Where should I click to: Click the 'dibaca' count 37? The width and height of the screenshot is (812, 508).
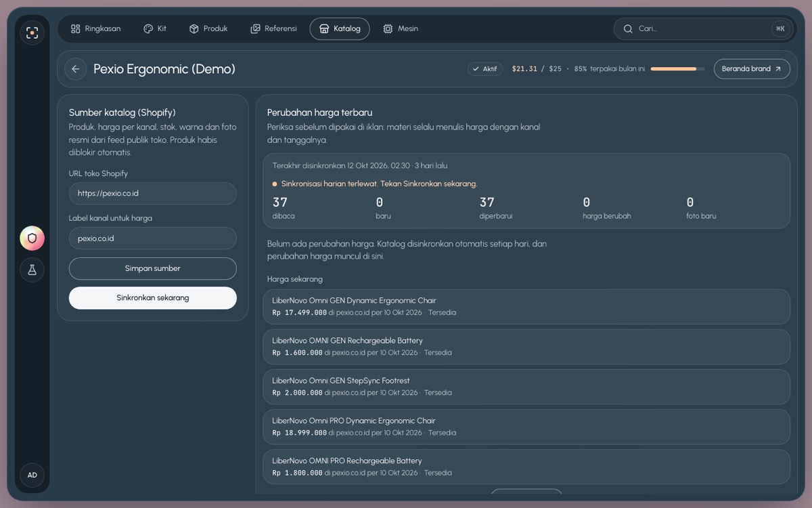[x=280, y=202]
